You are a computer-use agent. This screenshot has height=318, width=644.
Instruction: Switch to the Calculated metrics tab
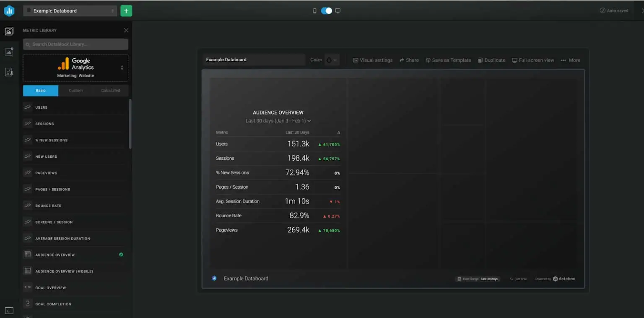[111, 90]
